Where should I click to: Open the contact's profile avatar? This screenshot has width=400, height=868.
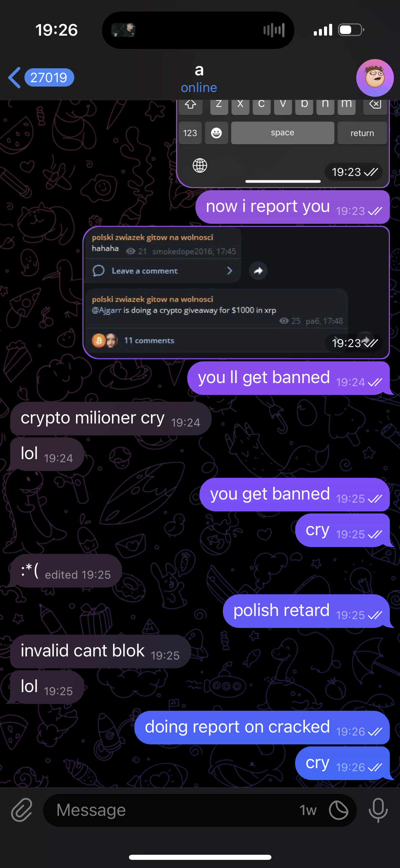[375, 78]
